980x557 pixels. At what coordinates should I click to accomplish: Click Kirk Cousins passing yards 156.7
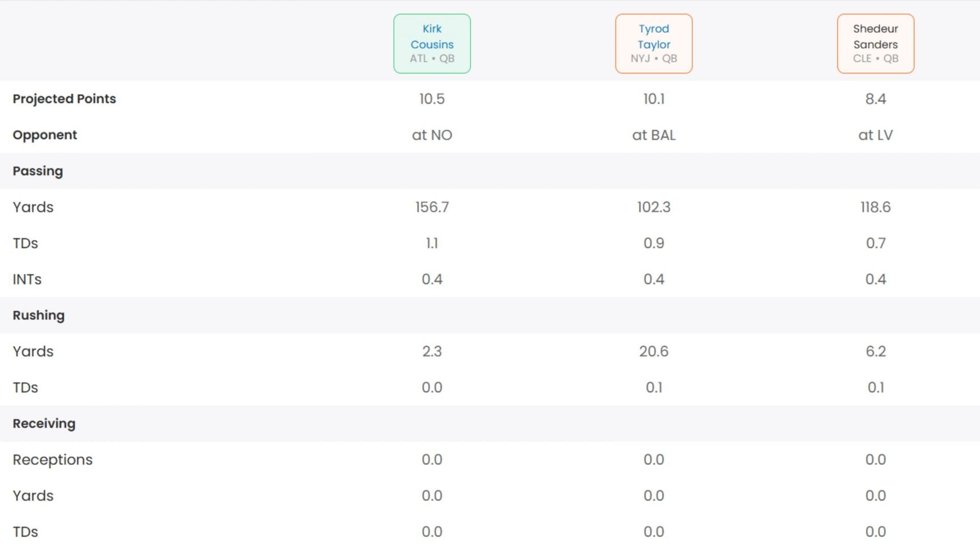point(432,207)
